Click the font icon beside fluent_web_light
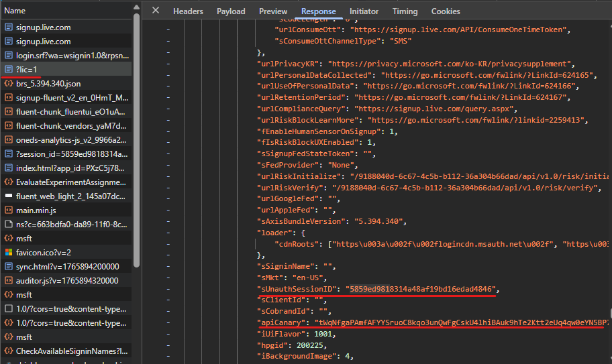 (9, 196)
